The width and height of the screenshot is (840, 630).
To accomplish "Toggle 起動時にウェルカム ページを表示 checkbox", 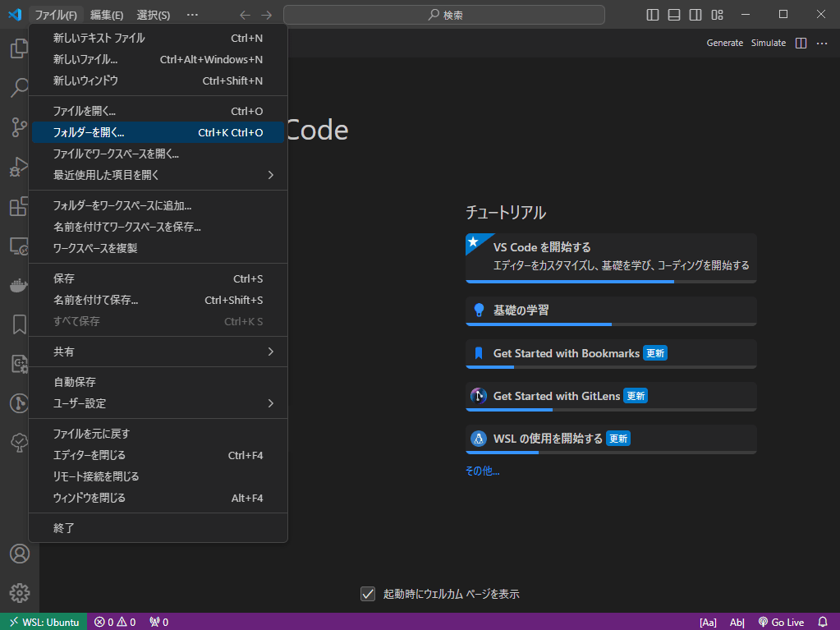I will click(x=368, y=594).
